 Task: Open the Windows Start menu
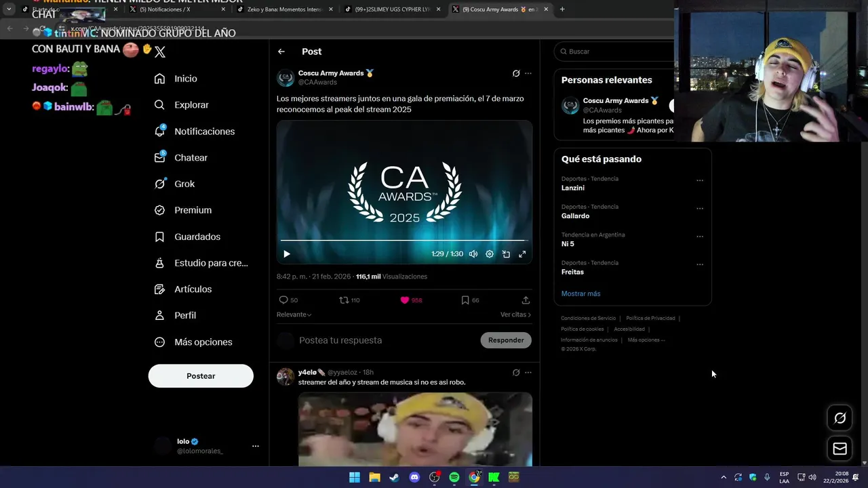coord(355,477)
